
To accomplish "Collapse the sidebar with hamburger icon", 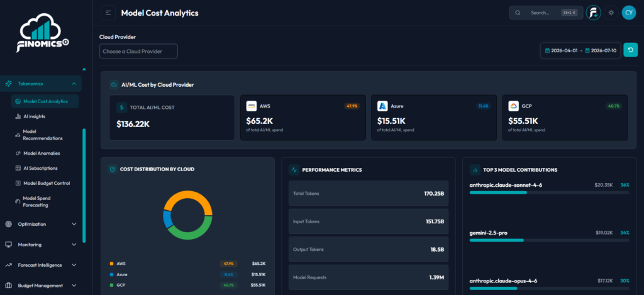I will 108,13.
